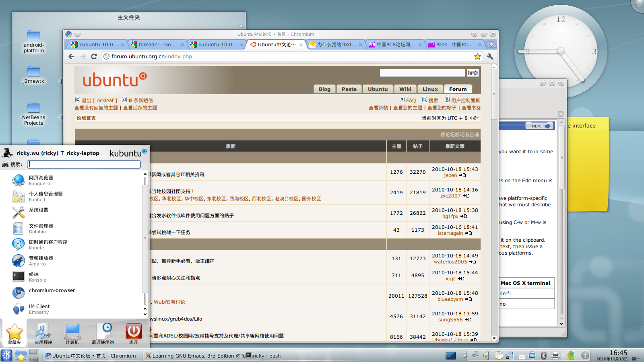Open j2mewtk desktop folder
The width and height of the screenshot is (644, 362).
[x=34, y=75]
